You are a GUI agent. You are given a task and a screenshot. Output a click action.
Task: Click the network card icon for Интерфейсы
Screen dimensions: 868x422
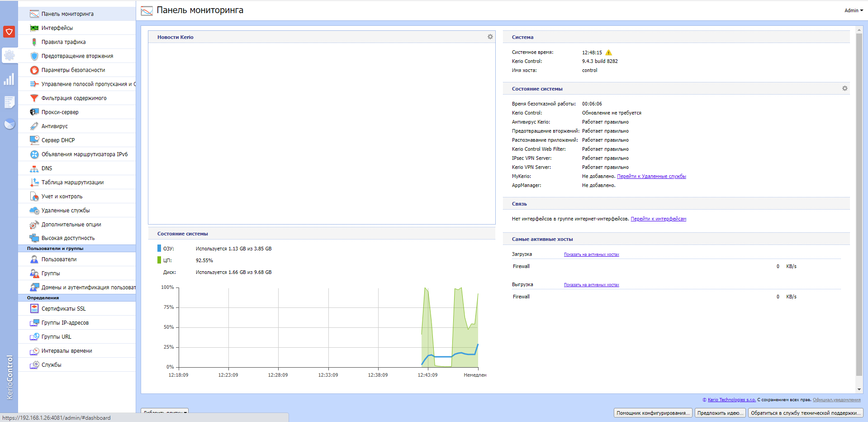34,28
